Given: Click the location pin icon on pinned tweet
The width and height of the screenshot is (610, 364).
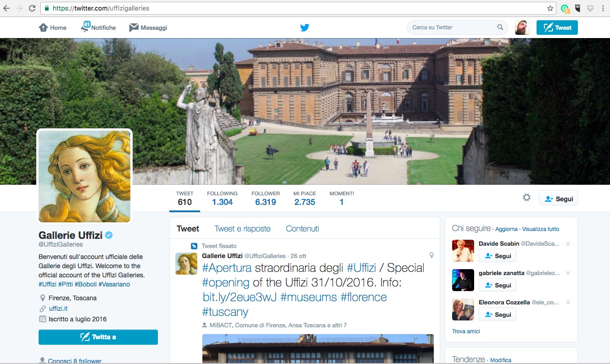Looking at the screenshot, I should click(x=431, y=255).
